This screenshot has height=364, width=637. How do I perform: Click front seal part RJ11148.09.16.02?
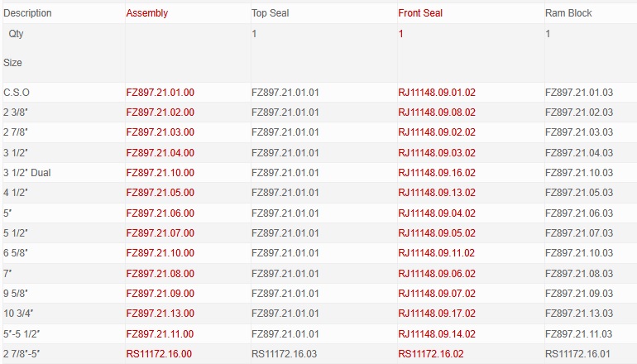437,173
